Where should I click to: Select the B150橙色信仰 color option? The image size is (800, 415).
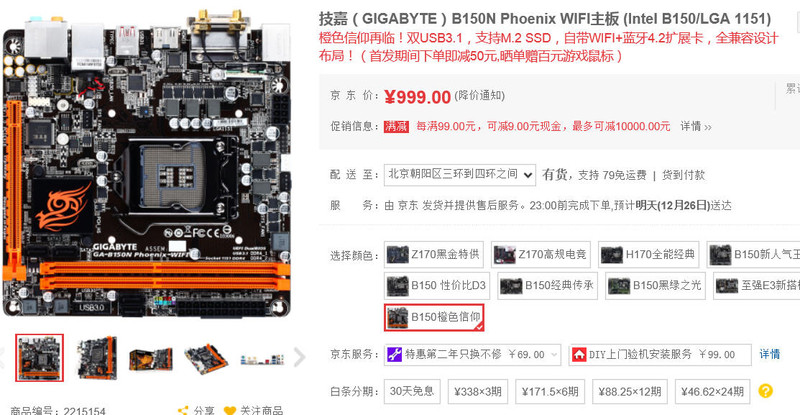tap(434, 317)
